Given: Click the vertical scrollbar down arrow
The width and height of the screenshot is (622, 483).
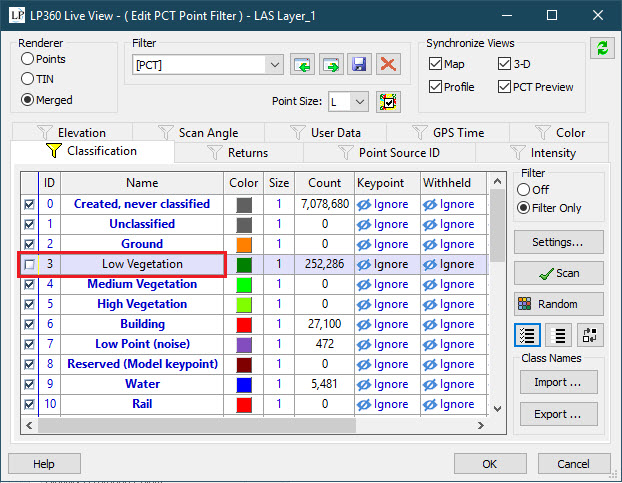Looking at the screenshot, I should click(497, 408).
